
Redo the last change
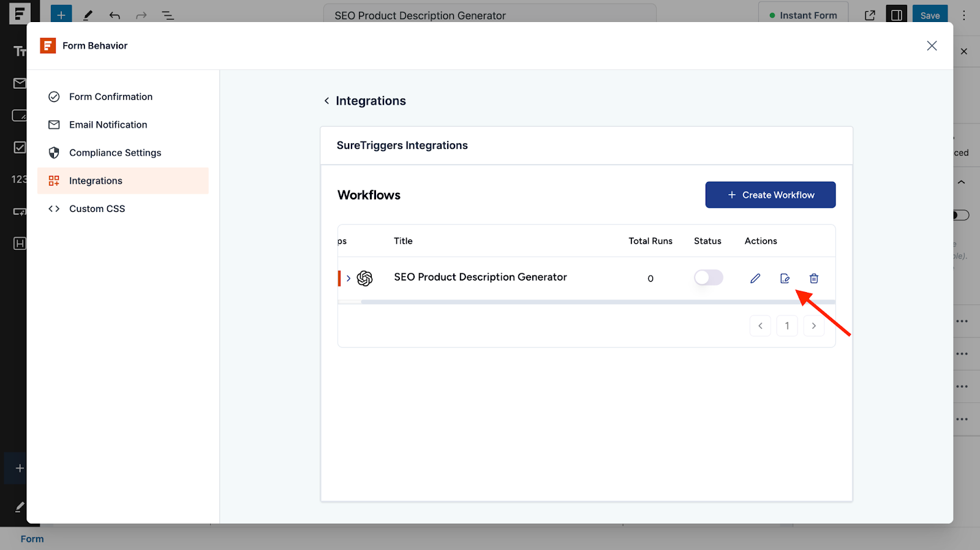tap(141, 15)
